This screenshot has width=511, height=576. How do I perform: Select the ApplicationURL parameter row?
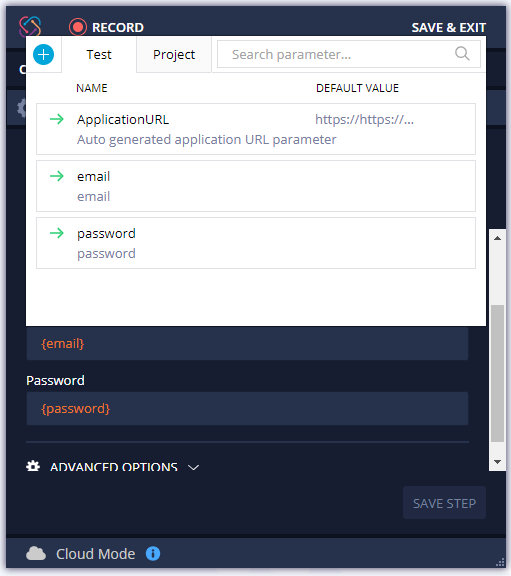point(256,129)
